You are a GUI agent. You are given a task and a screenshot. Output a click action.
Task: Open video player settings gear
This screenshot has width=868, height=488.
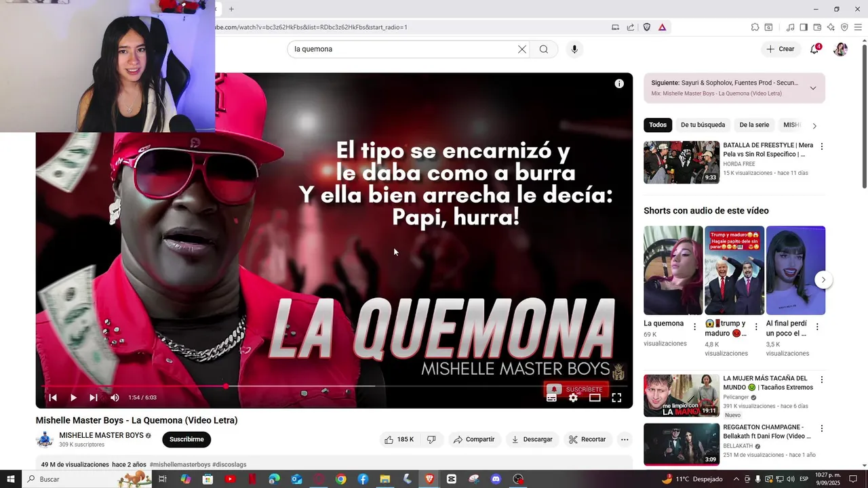(573, 398)
